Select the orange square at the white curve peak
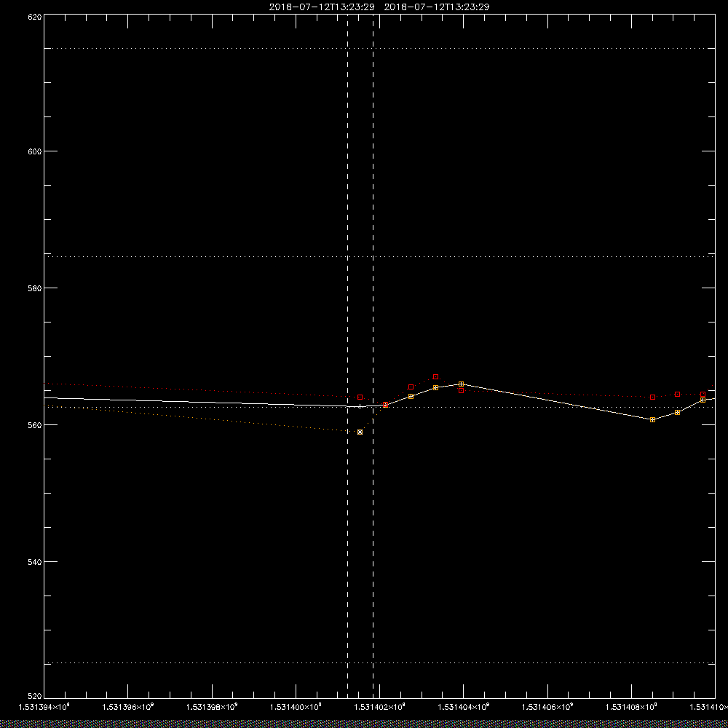The image size is (728, 728). coord(461,384)
